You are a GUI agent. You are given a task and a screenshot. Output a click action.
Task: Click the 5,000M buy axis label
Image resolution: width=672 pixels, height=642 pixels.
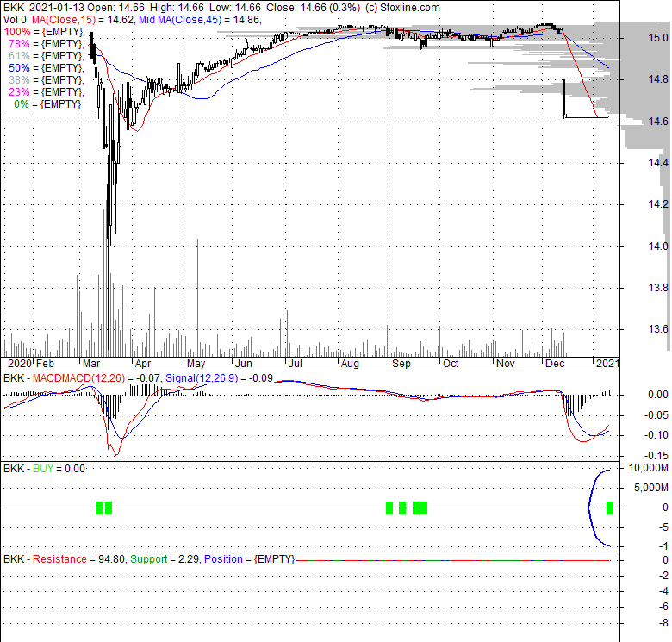tap(651, 487)
